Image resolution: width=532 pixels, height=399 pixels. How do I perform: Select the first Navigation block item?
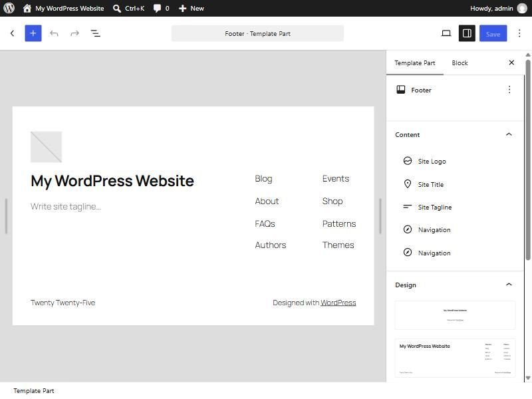(455, 229)
